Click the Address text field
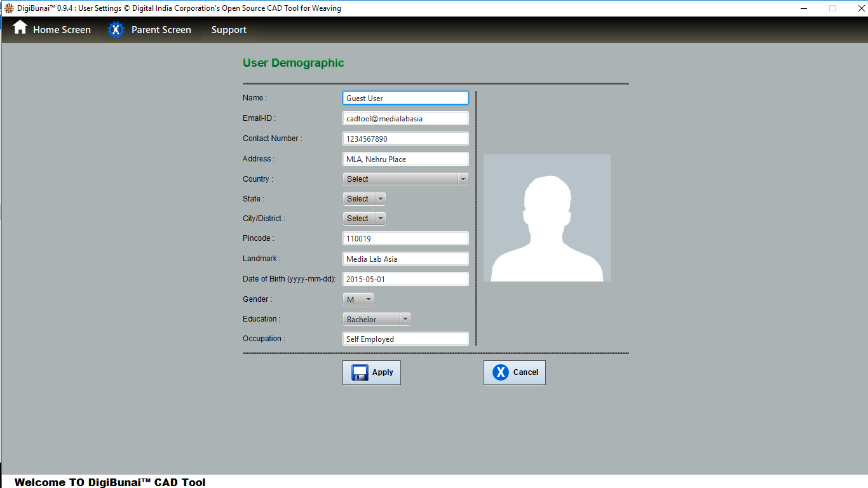The width and height of the screenshot is (868, 488). [405, 159]
